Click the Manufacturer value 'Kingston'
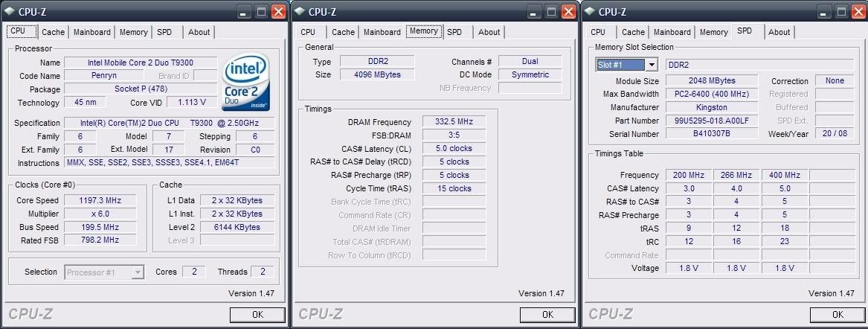868x329 pixels. [x=712, y=107]
